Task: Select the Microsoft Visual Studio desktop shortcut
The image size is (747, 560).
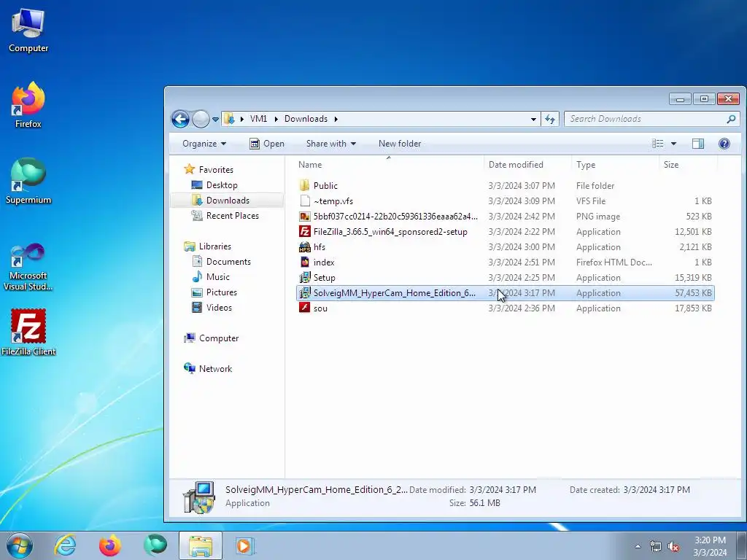Action: coord(28,267)
